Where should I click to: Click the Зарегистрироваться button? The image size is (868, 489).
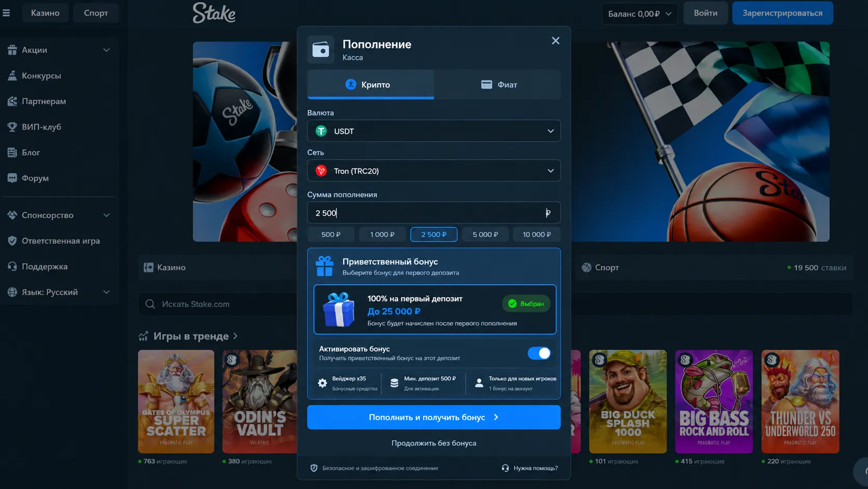pos(782,13)
